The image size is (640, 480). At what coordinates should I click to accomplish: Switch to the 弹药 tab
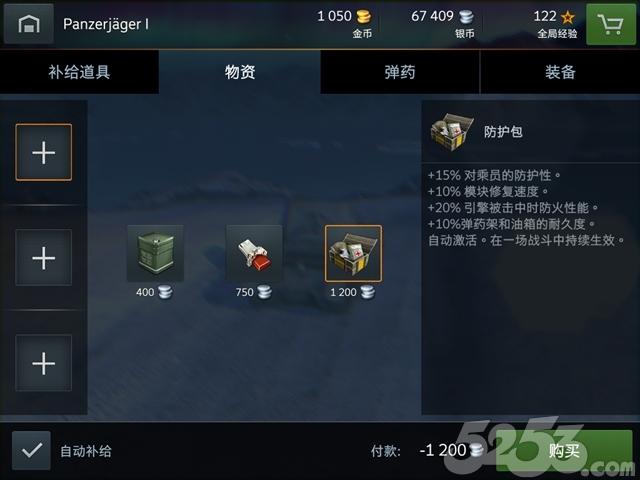pyautogui.click(x=400, y=72)
